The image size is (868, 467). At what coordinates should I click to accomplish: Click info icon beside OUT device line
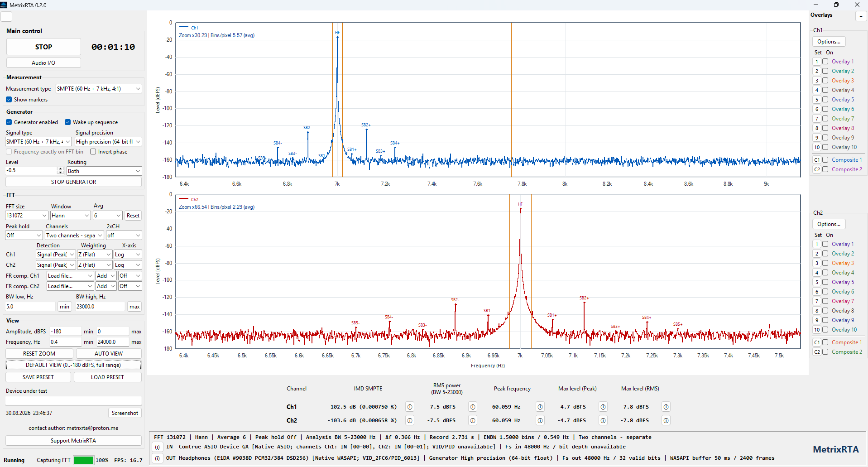pos(157,458)
